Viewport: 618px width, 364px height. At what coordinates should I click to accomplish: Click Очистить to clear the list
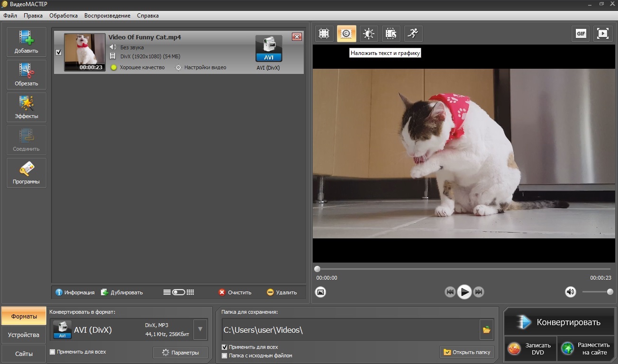tap(235, 292)
